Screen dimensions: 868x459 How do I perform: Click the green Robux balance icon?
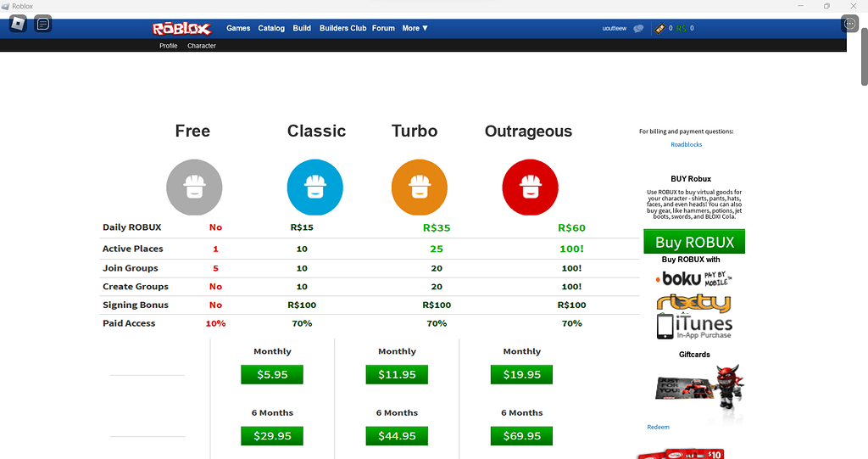(681, 29)
